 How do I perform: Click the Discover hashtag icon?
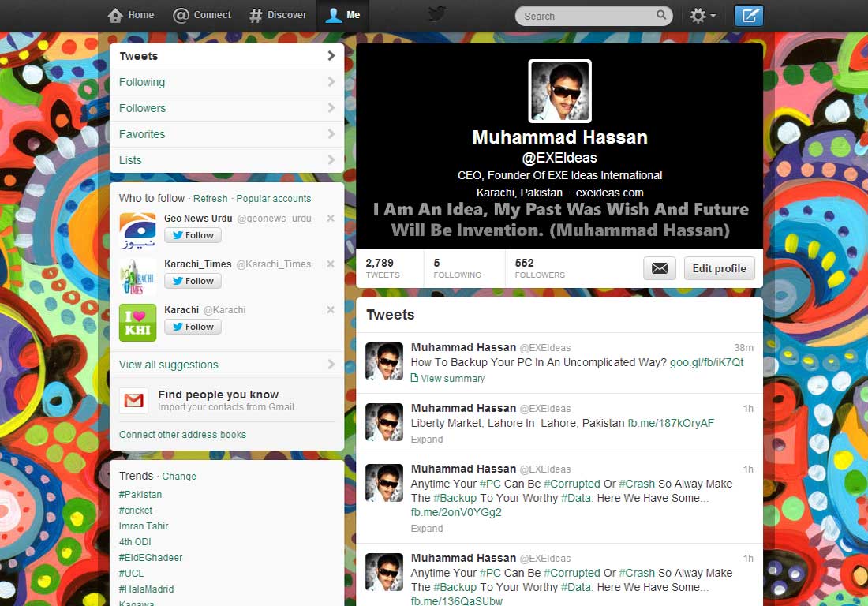pyautogui.click(x=255, y=16)
